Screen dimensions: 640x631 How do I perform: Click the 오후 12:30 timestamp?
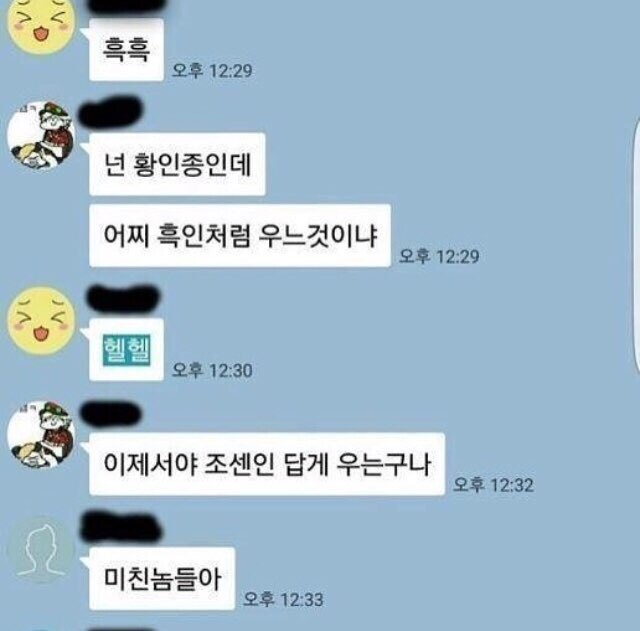click(212, 370)
